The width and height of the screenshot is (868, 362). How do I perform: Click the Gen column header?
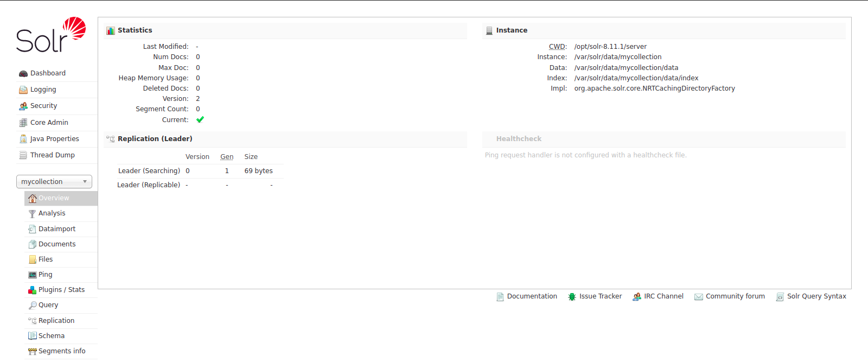[x=227, y=157]
